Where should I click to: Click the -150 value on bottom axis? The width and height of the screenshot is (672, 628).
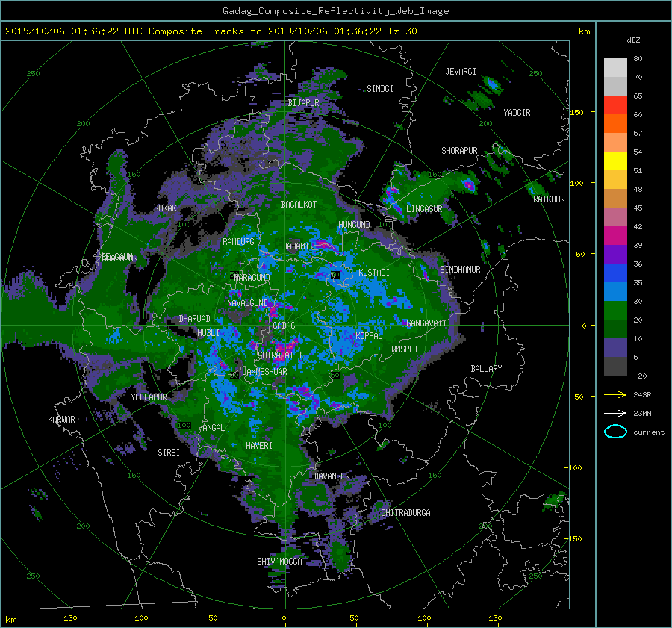[x=68, y=618]
